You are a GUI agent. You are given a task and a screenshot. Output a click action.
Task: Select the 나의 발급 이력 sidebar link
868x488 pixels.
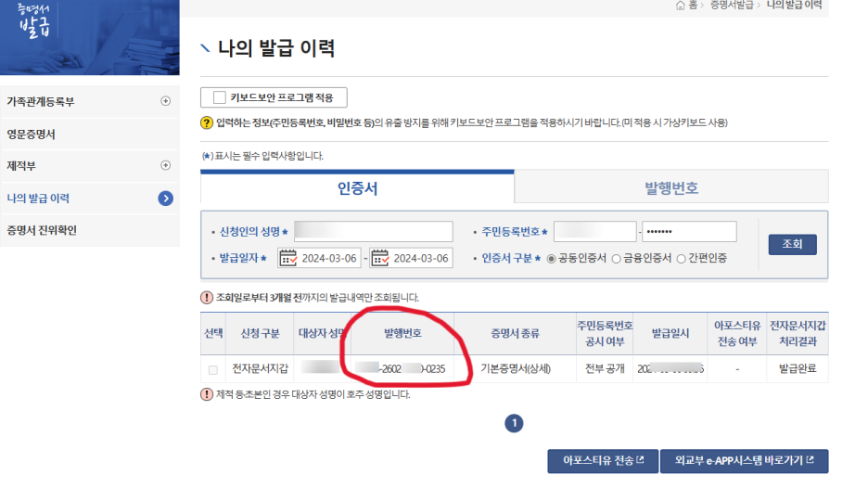(38, 199)
